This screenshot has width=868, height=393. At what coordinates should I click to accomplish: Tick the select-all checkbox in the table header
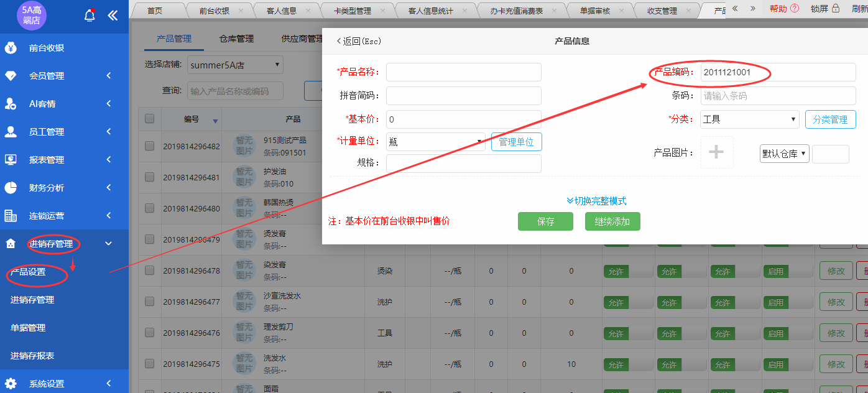point(149,119)
